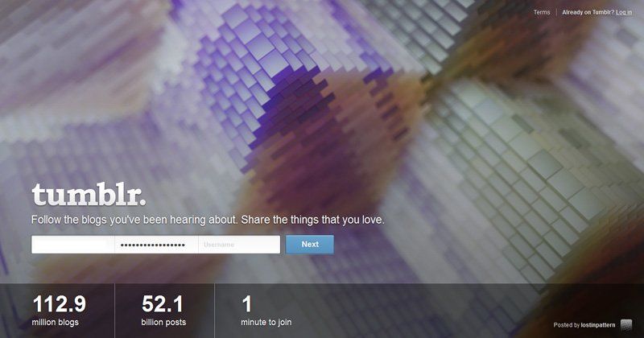Click the "Posted by" credit text

click(567, 325)
